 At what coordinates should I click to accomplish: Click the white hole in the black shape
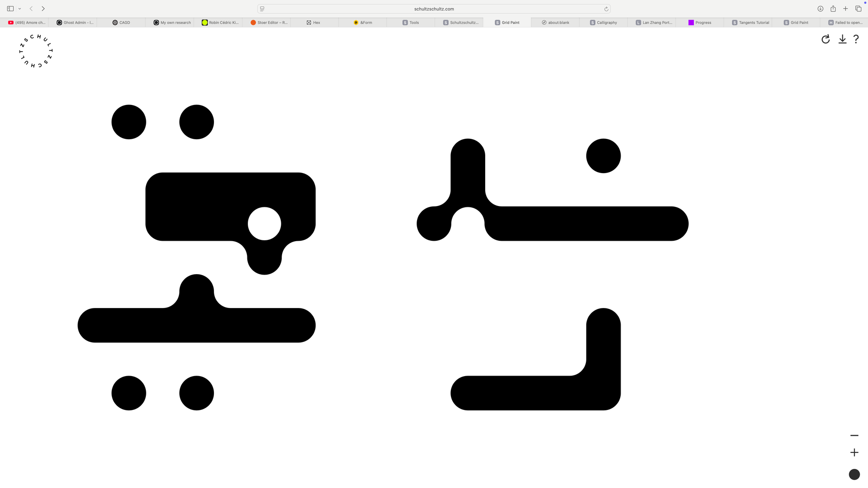tap(264, 224)
